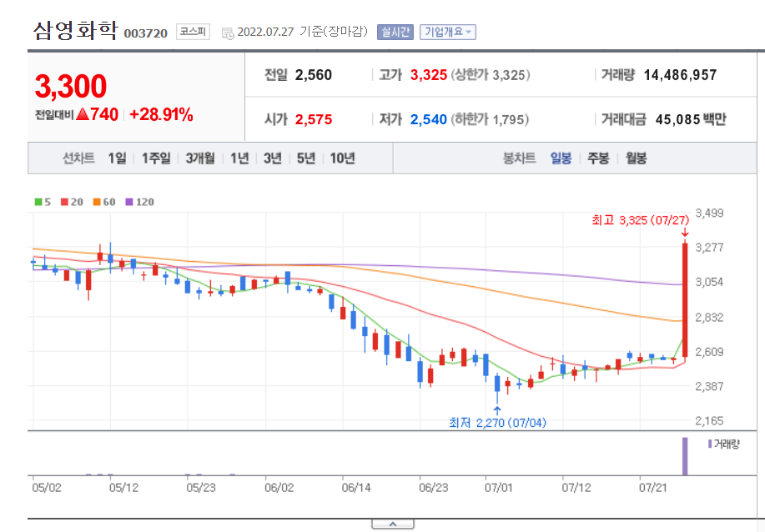This screenshot has width=765, height=532.
Task: Select the 1주일 line chart tab
Action: pyautogui.click(x=156, y=158)
